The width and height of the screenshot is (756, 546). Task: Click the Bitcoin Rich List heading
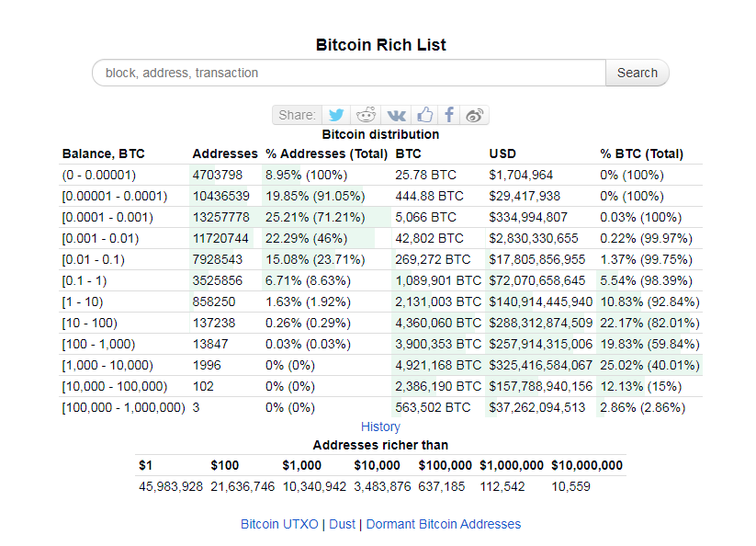coord(381,45)
